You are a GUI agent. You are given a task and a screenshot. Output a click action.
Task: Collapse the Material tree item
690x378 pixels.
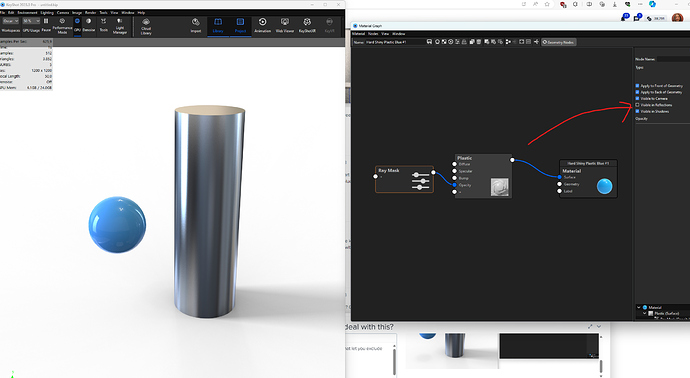click(x=639, y=307)
